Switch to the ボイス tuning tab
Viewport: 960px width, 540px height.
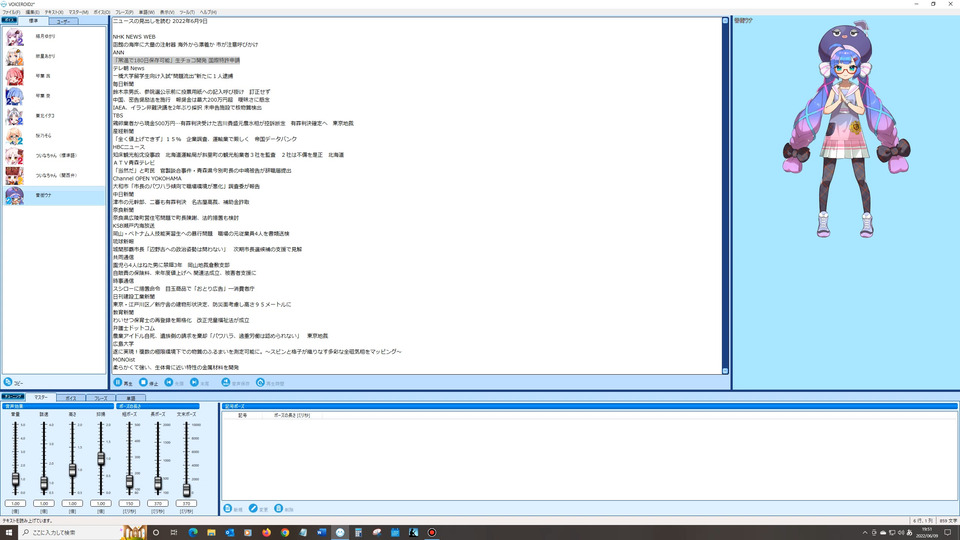tap(71, 398)
